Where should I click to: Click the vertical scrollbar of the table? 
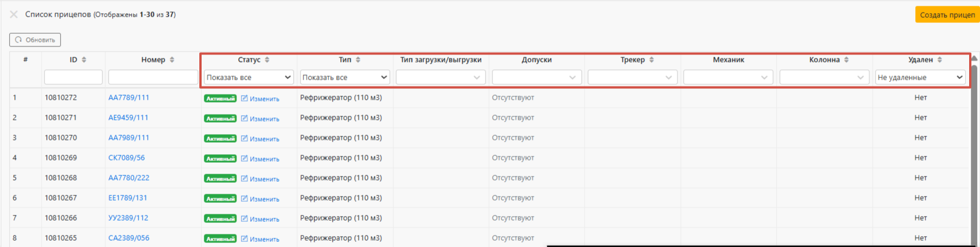(975, 155)
